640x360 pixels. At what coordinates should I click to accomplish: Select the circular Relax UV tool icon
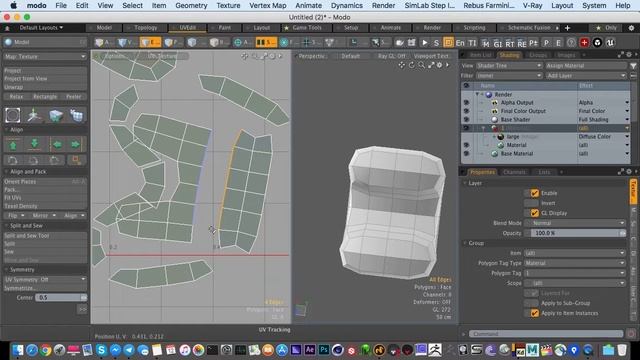click(x=13, y=115)
